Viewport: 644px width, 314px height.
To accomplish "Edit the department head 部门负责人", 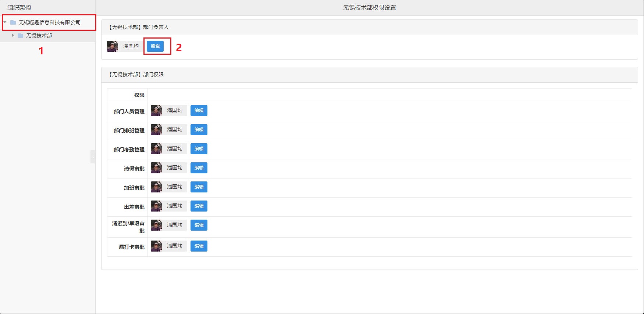I will tap(155, 46).
